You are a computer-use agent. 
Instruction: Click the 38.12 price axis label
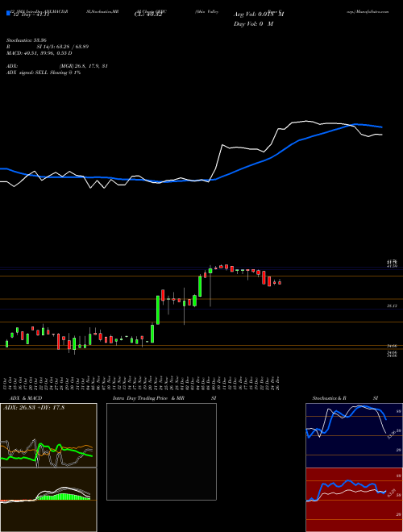[x=392, y=306]
